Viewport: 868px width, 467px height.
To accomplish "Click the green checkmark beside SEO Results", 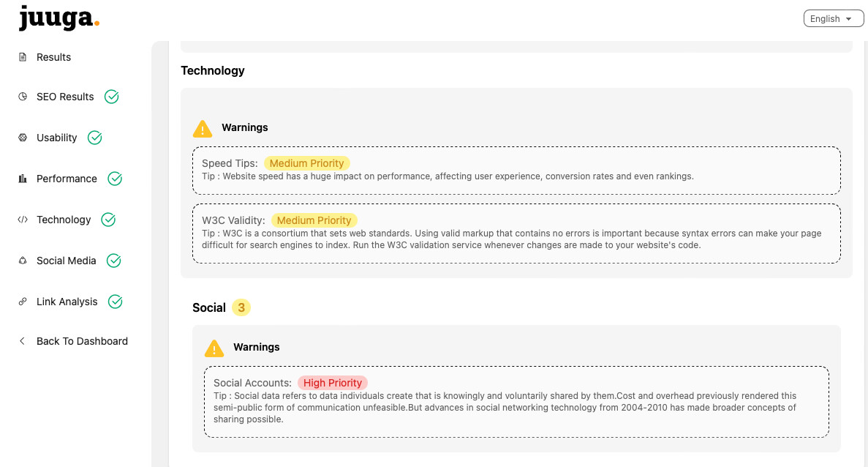I will point(112,97).
